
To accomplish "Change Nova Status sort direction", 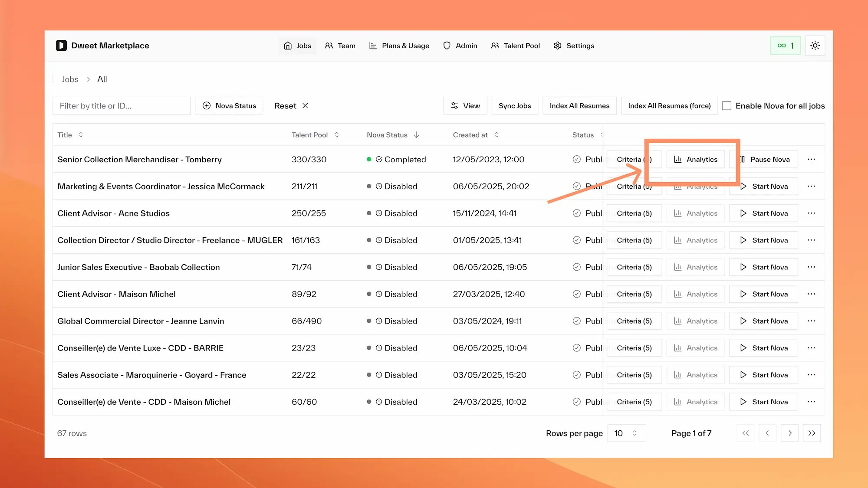I will 416,135.
